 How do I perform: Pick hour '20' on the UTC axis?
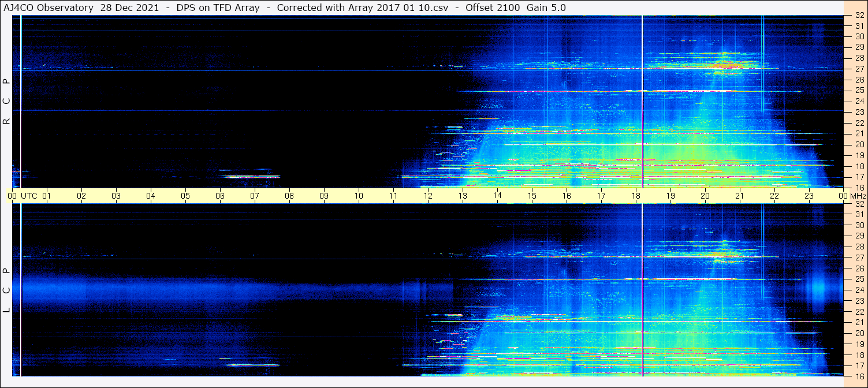705,196
